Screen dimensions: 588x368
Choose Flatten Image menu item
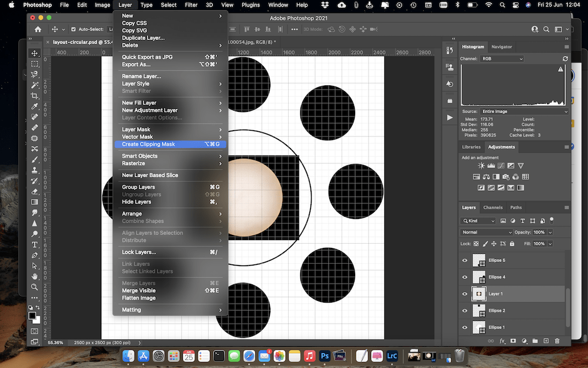[171, 298]
